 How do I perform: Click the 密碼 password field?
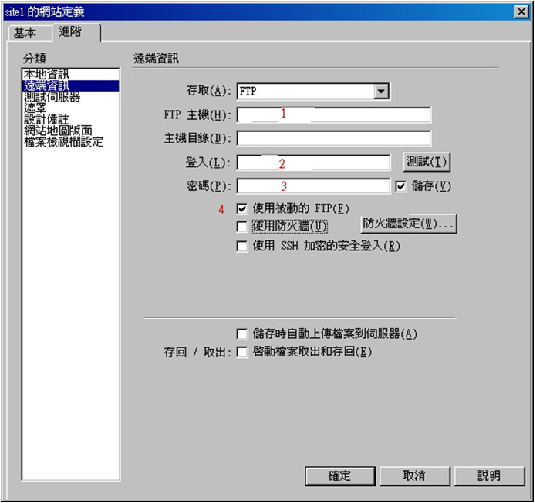313,186
